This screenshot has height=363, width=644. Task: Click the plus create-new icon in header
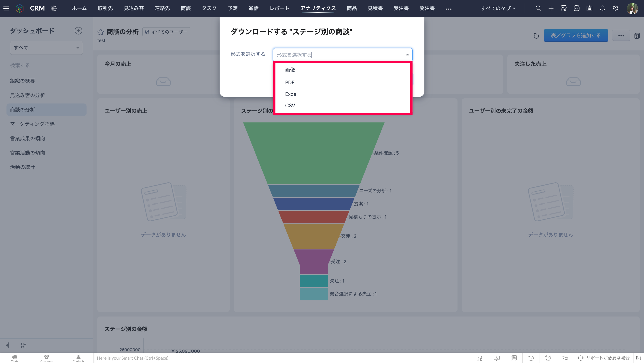[551, 8]
